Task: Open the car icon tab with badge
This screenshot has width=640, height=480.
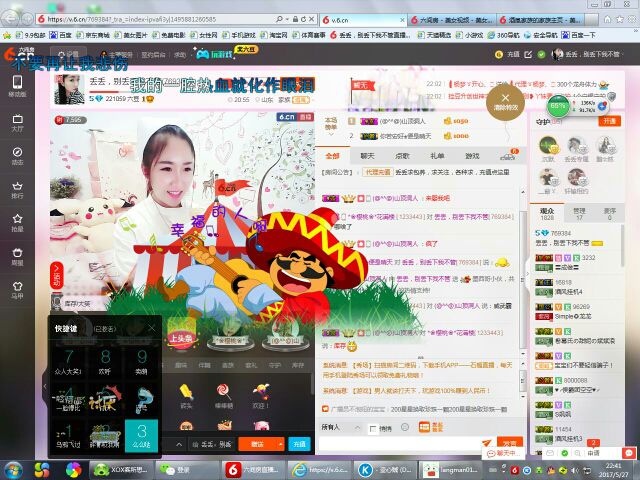Action: 509,156
